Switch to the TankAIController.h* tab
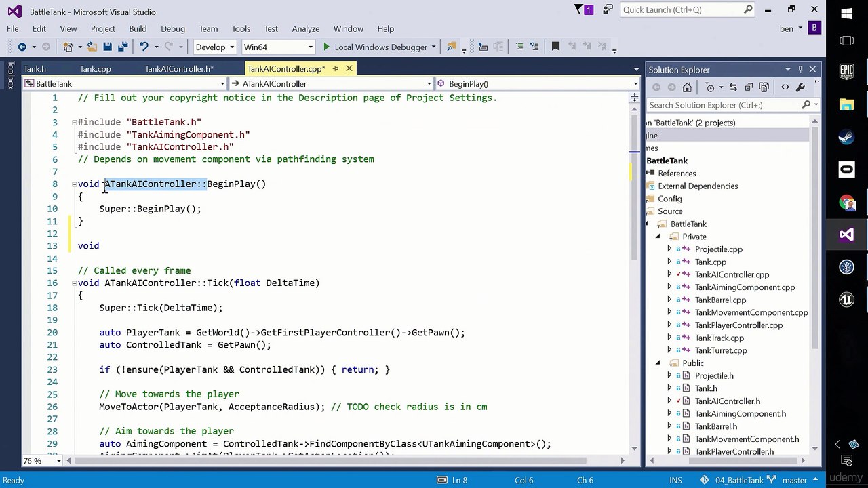 [179, 68]
